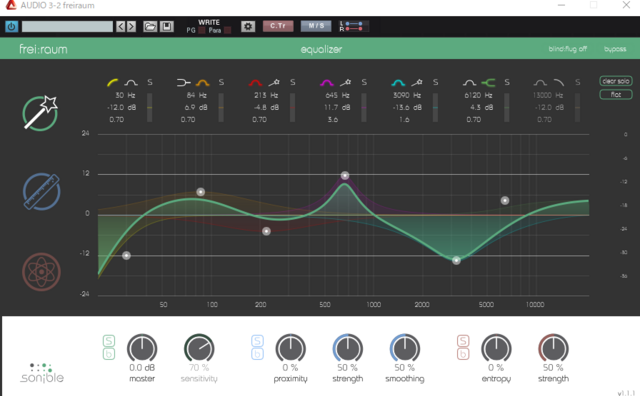Viewport: 640px width, 396px height.
Task: Click the sonible logo
Action: pos(42,373)
